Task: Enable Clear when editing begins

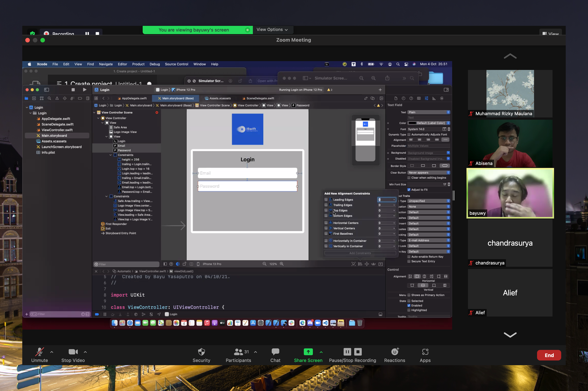Action: point(409,178)
